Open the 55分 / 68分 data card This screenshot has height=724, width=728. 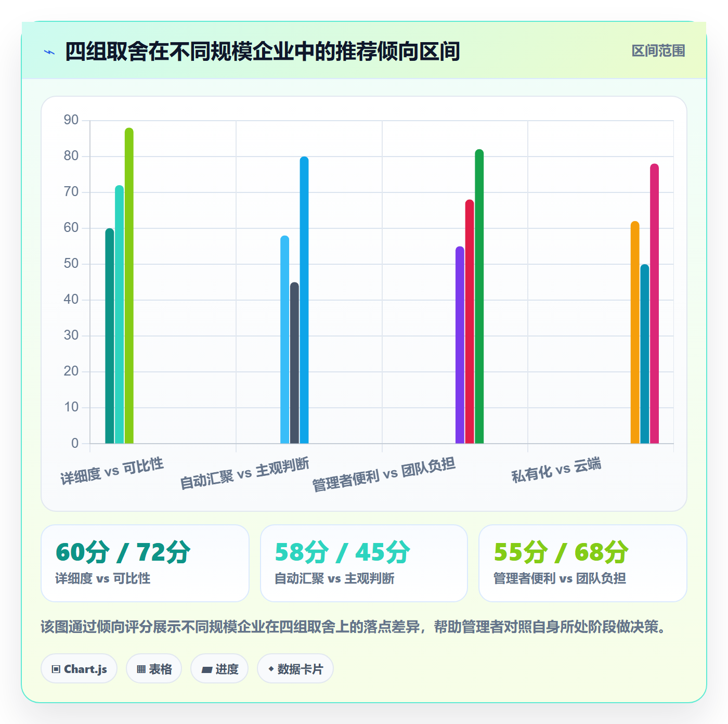tap(583, 563)
